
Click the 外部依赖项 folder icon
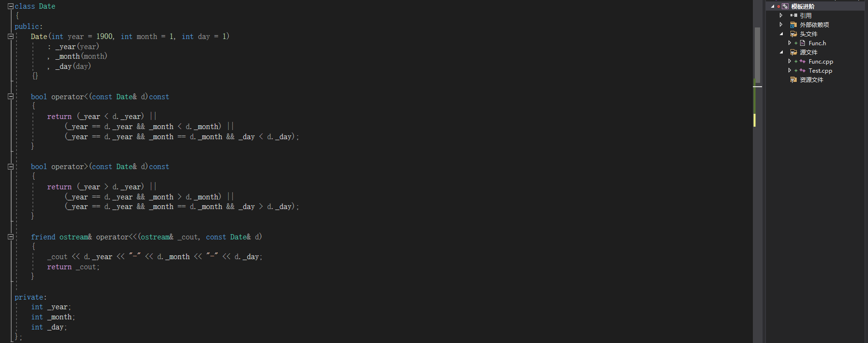tap(793, 25)
